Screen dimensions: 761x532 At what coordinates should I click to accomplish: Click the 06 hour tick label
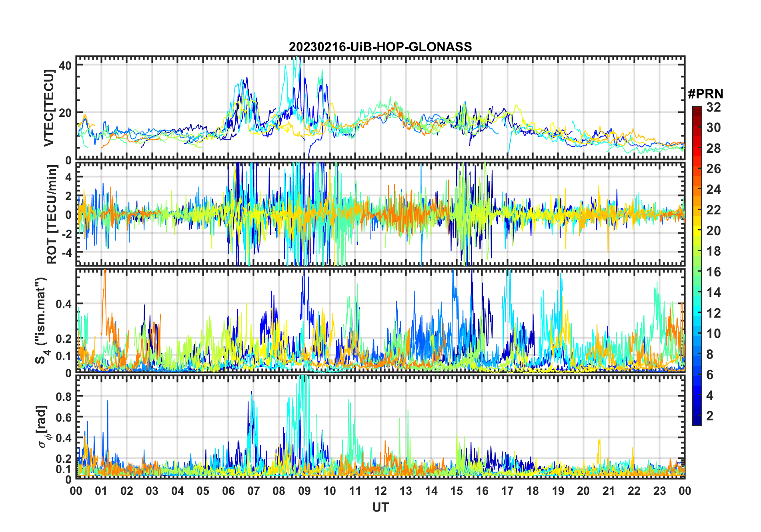coord(228,491)
